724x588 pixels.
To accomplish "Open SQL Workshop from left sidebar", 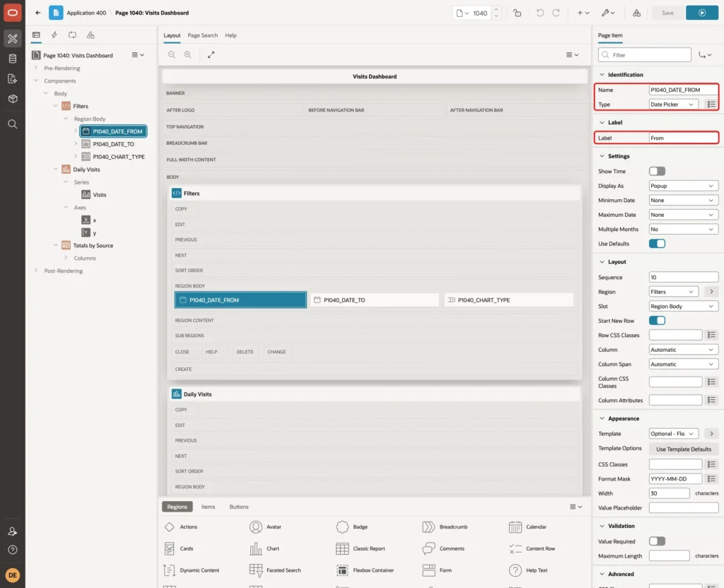I will pos(13,59).
